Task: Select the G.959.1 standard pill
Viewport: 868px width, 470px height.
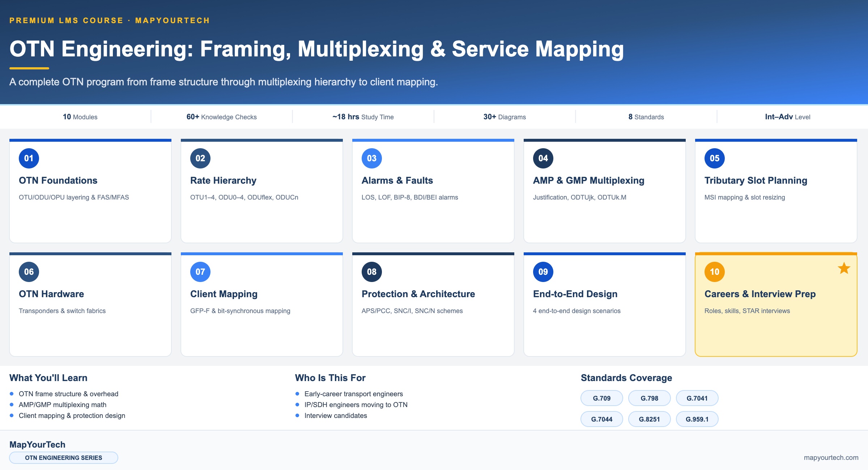Action: [697, 419]
